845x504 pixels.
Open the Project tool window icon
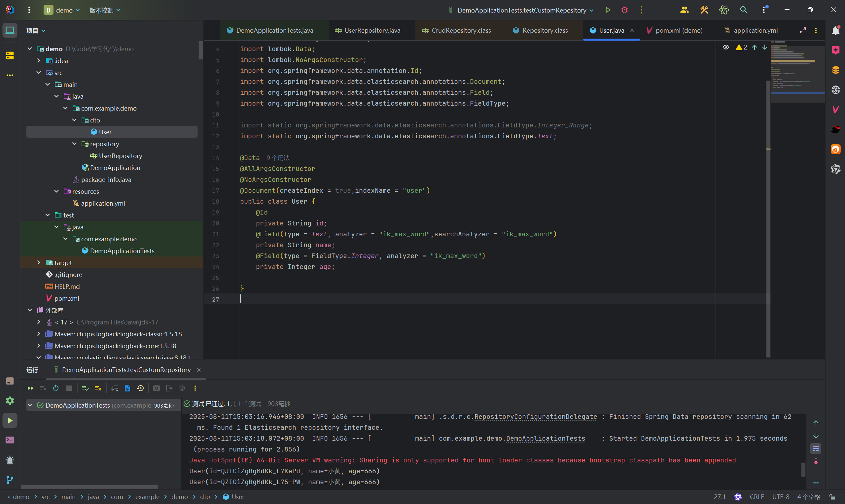[x=10, y=30]
